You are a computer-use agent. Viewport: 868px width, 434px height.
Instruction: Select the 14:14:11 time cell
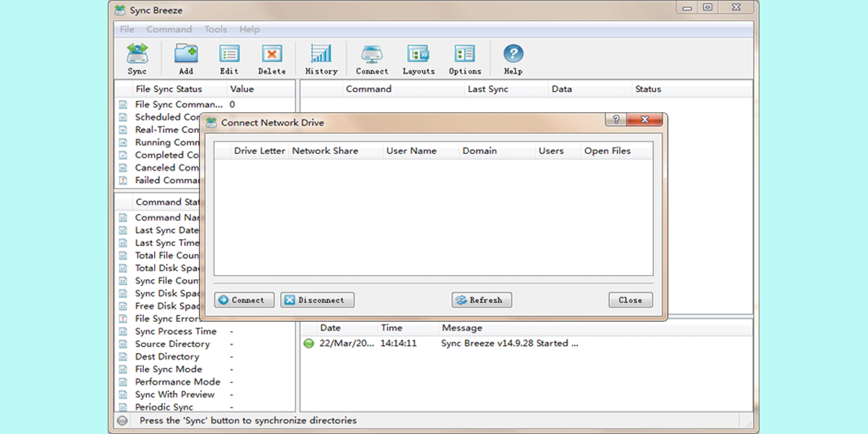click(x=399, y=344)
